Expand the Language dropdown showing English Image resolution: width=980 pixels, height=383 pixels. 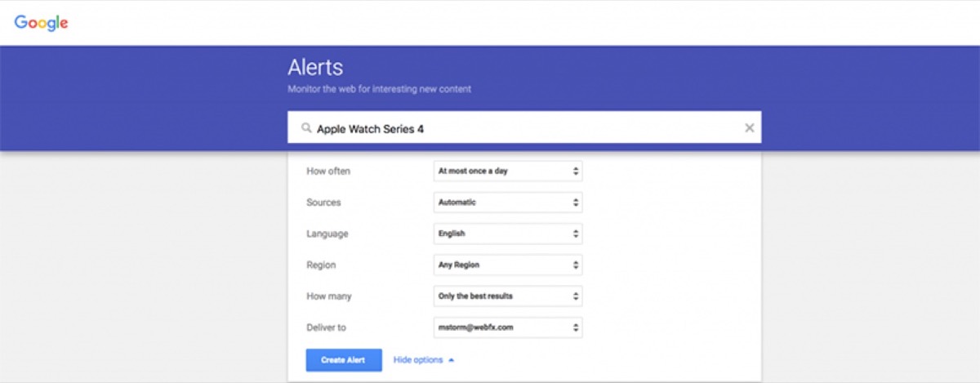click(x=507, y=234)
